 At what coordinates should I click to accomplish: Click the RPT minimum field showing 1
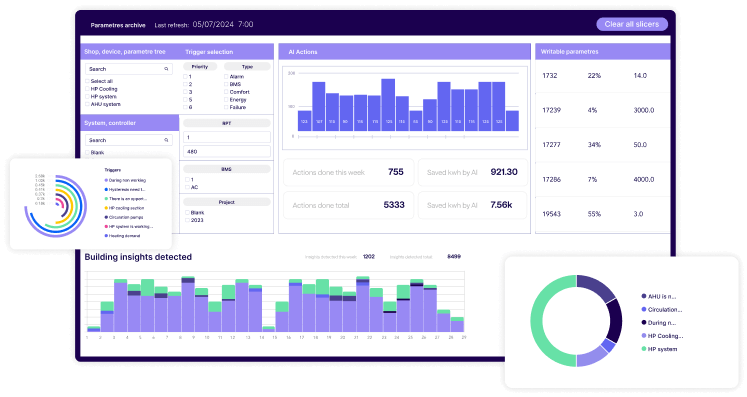click(x=227, y=137)
